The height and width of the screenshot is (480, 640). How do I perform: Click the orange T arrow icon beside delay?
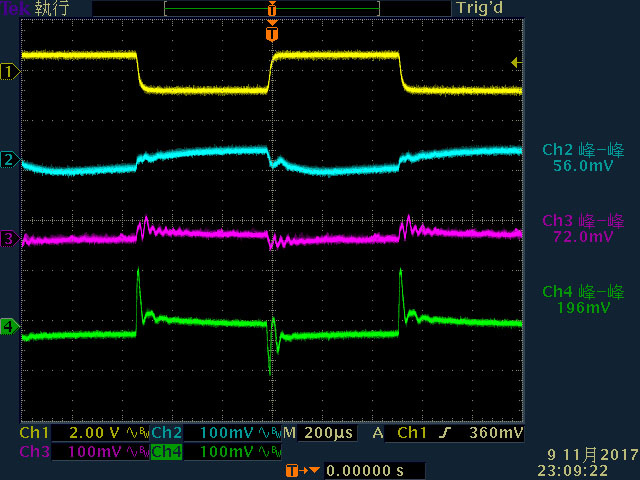click(302, 471)
